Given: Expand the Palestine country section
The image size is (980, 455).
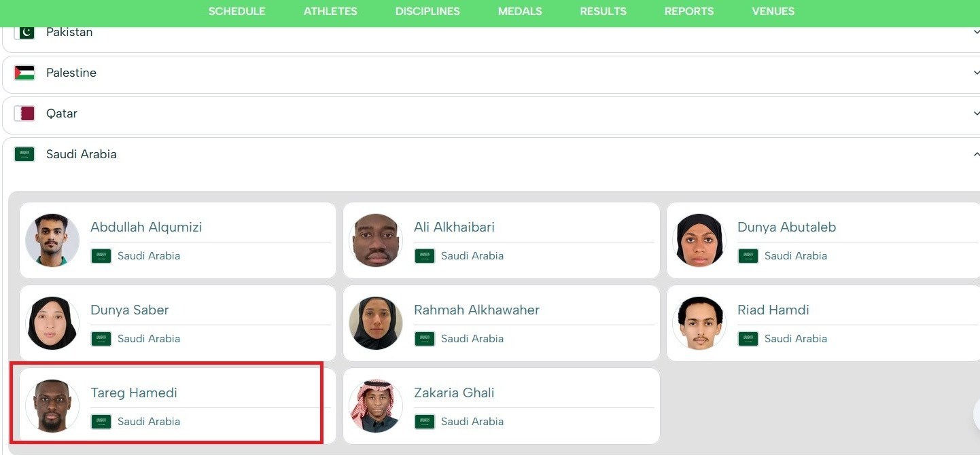Looking at the screenshot, I should click(977, 72).
